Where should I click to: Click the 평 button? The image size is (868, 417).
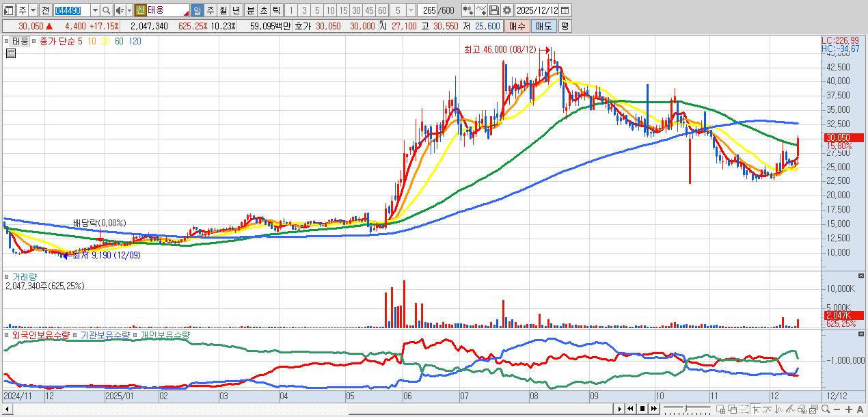[x=565, y=26]
